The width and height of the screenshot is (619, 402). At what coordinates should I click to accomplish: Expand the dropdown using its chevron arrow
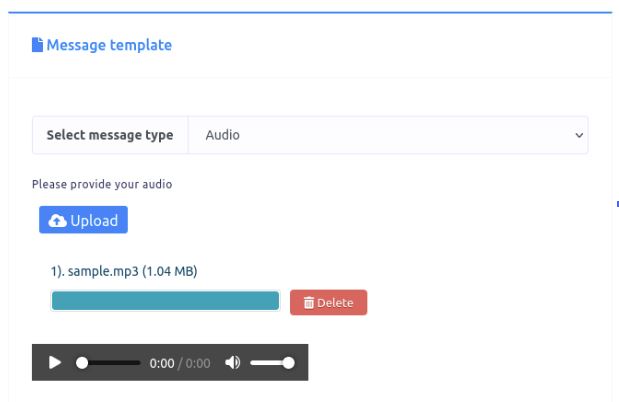point(579,135)
